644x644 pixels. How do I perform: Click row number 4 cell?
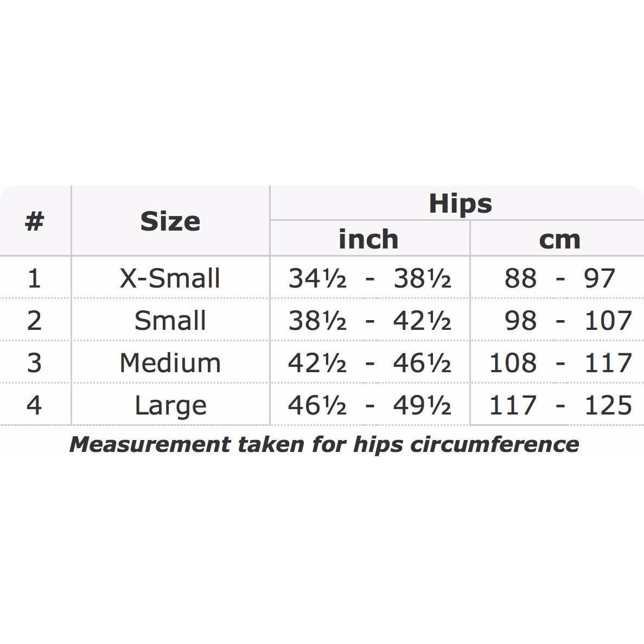[x=34, y=405]
